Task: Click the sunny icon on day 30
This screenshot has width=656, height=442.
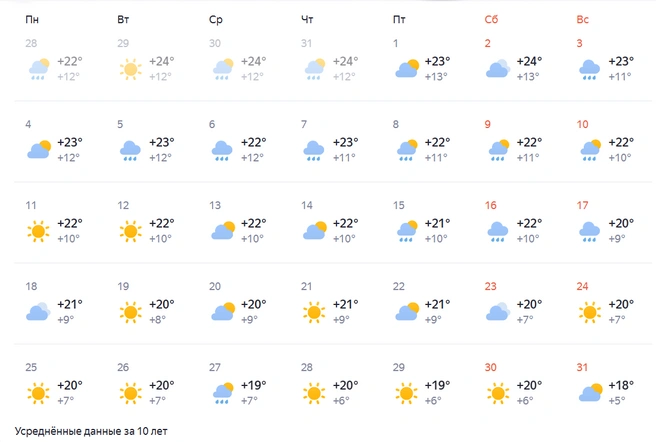Action: pyautogui.click(x=498, y=393)
